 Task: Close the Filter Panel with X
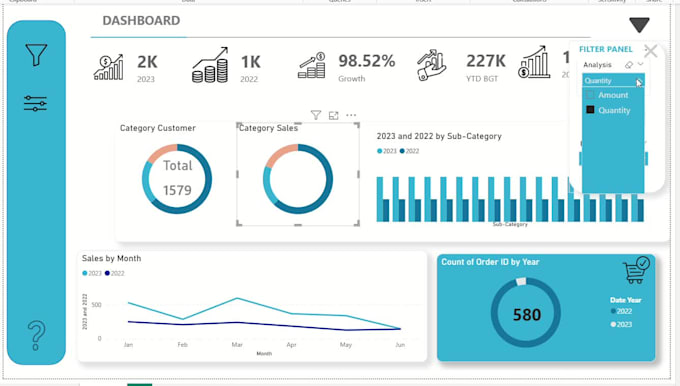pos(651,51)
